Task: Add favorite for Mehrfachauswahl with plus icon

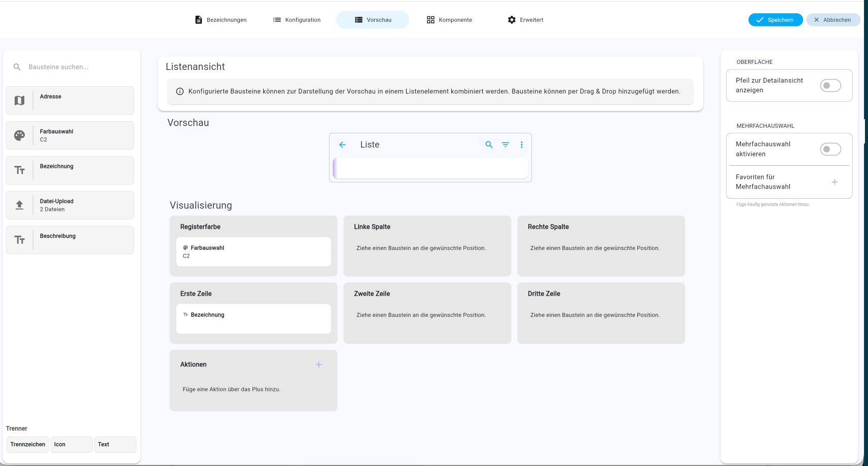Action: click(835, 182)
